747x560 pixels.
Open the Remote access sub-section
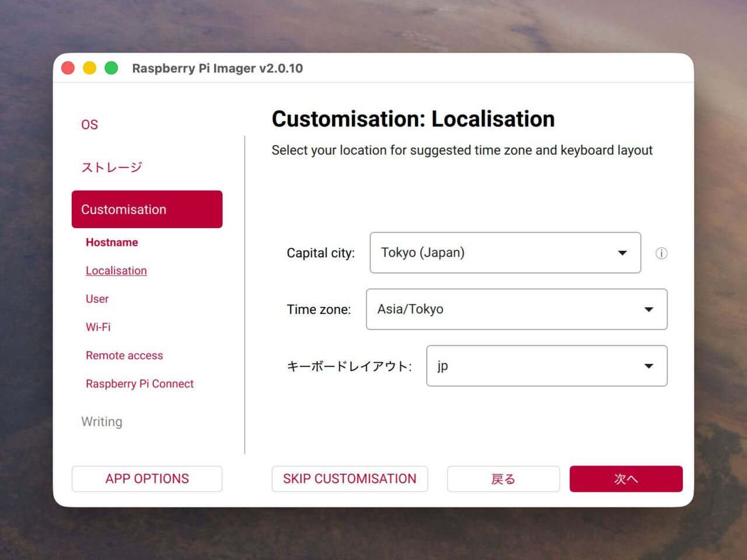[x=124, y=355]
